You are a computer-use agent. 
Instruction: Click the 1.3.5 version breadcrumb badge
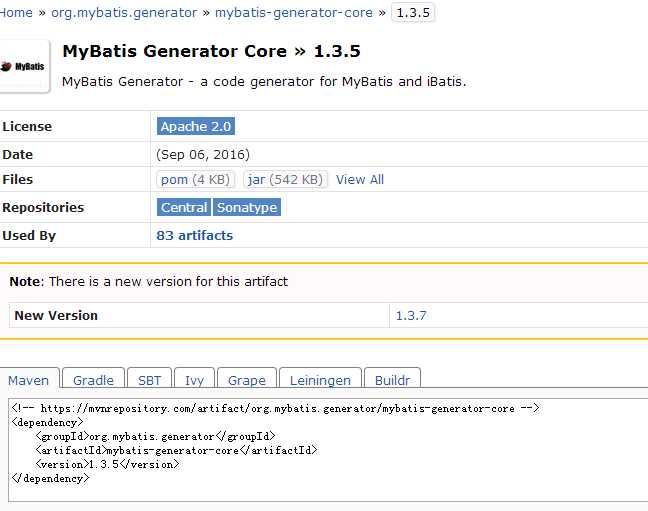click(x=413, y=13)
